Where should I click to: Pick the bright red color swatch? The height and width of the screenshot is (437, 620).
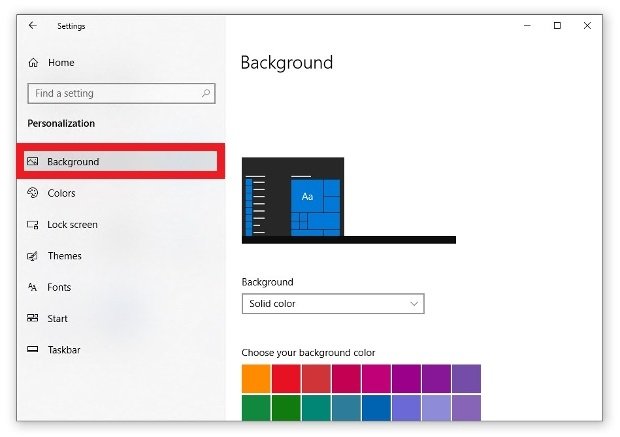click(x=286, y=379)
